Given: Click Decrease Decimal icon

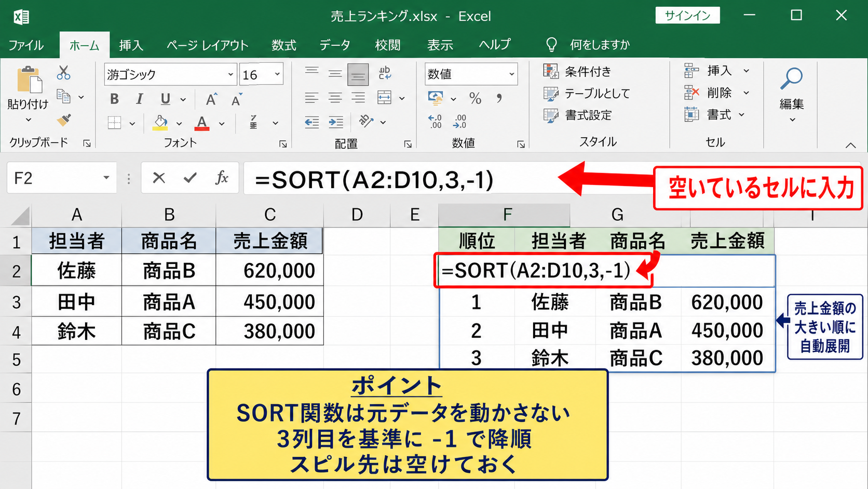Looking at the screenshot, I should (459, 122).
